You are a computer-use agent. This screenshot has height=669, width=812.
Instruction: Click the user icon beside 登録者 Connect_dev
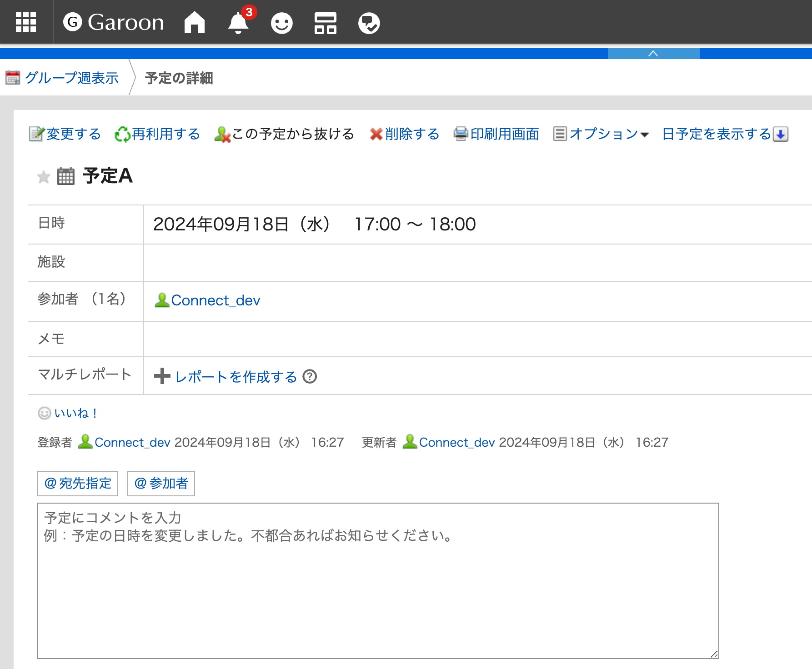pos(85,441)
